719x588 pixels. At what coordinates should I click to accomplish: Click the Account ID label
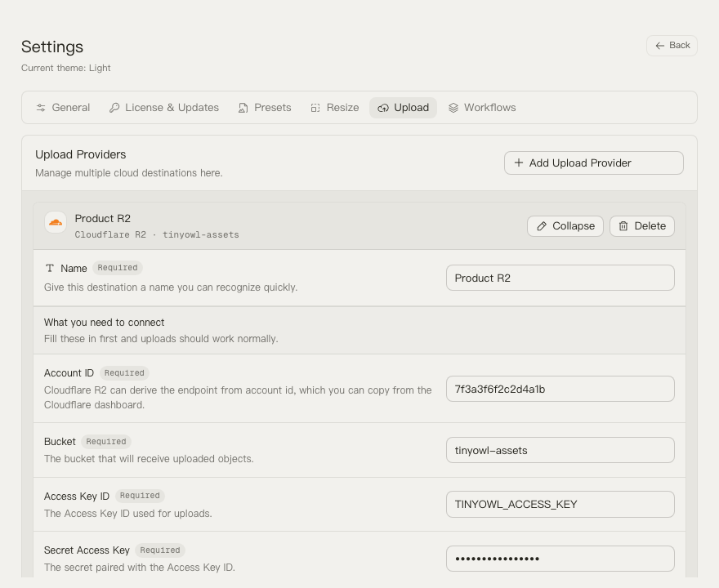(x=69, y=373)
